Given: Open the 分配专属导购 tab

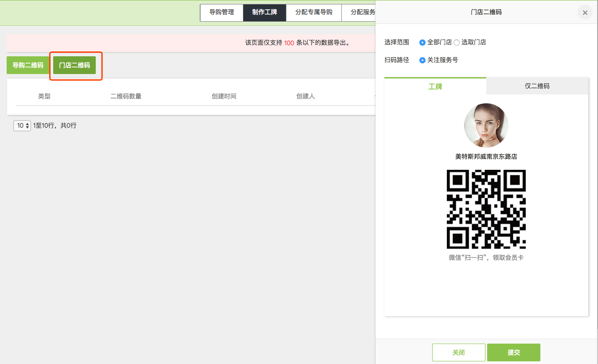Looking at the screenshot, I should (314, 12).
